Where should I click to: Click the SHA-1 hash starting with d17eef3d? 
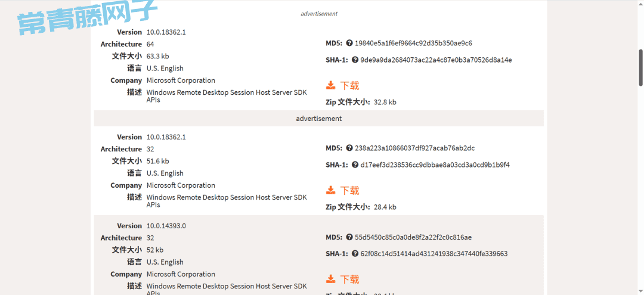(x=435, y=165)
